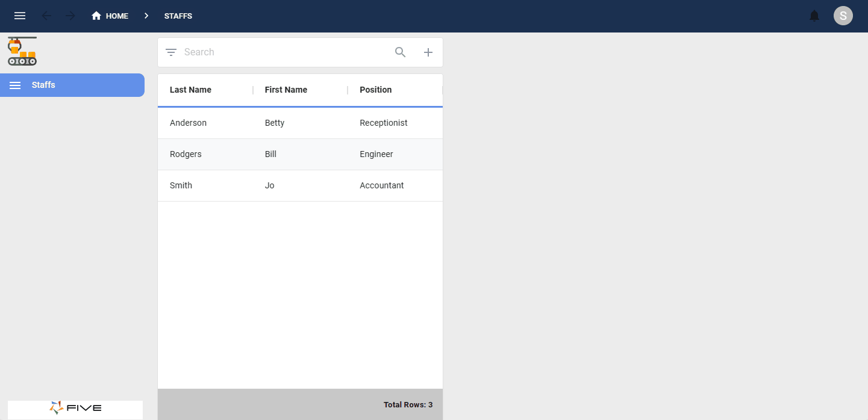The image size is (868, 420).
Task: Click the Engineer position cell
Action: point(376,154)
